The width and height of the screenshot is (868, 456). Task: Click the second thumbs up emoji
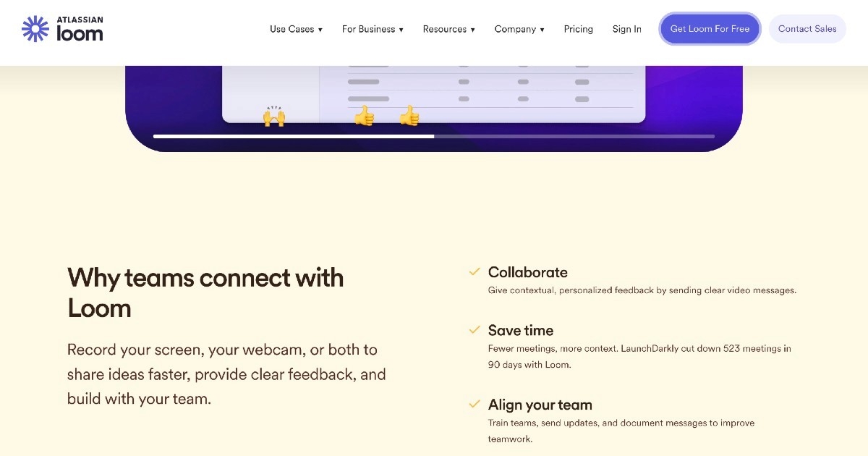409,115
